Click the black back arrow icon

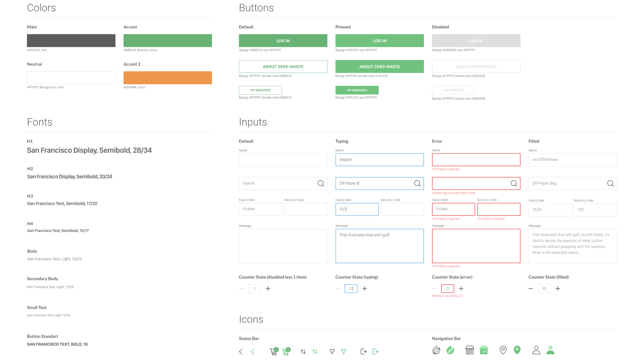click(x=241, y=352)
